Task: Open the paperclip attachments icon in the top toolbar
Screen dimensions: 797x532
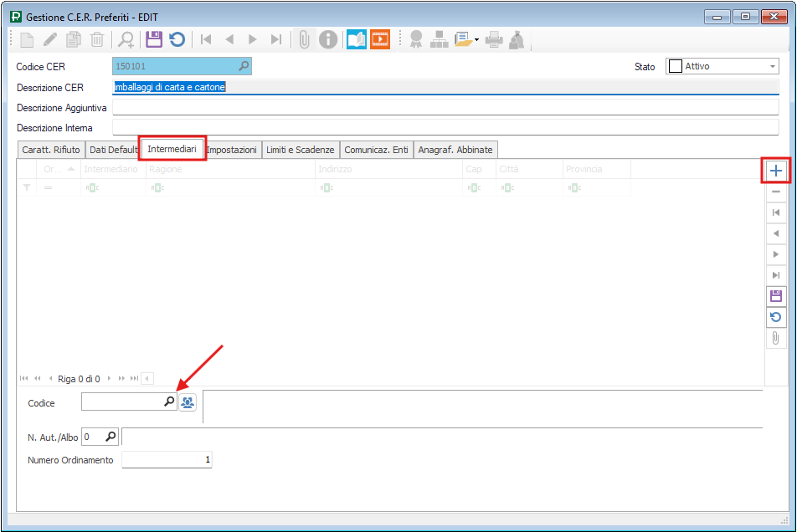Action: (x=305, y=39)
